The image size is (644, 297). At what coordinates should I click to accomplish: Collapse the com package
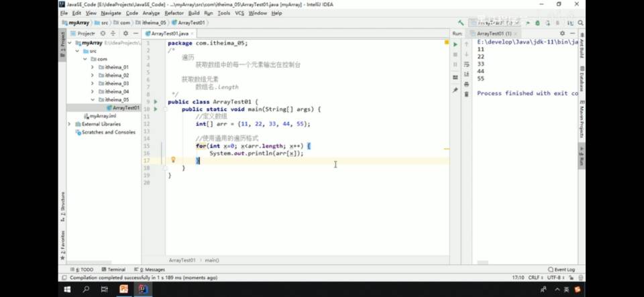click(x=85, y=59)
